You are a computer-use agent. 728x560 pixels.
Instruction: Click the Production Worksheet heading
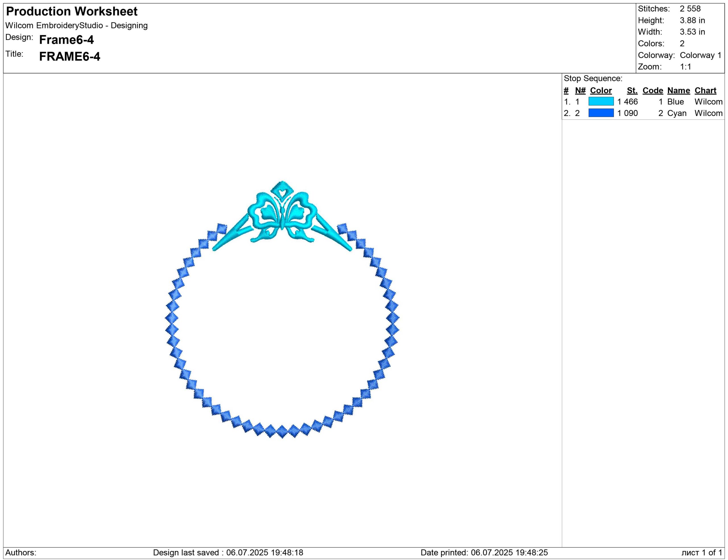click(x=72, y=11)
